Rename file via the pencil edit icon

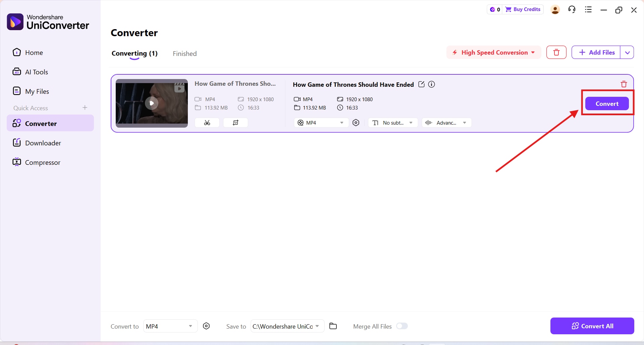pyautogui.click(x=422, y=84)
